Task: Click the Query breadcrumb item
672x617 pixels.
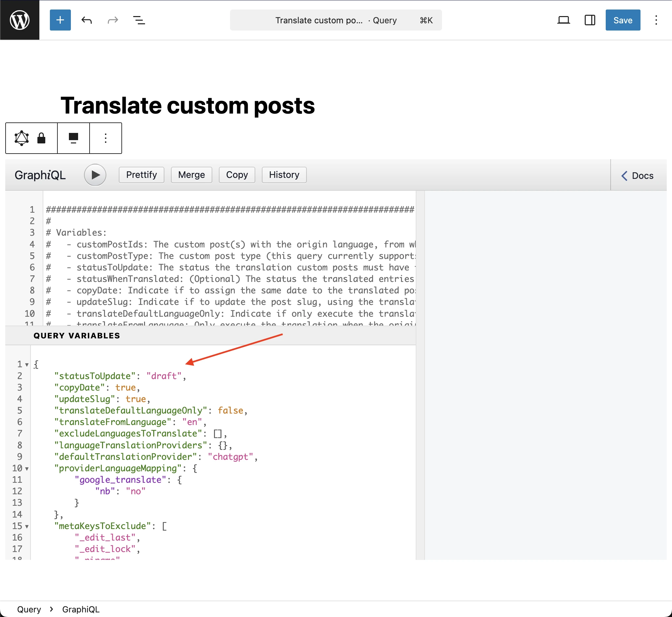Action: click(29, 609)
